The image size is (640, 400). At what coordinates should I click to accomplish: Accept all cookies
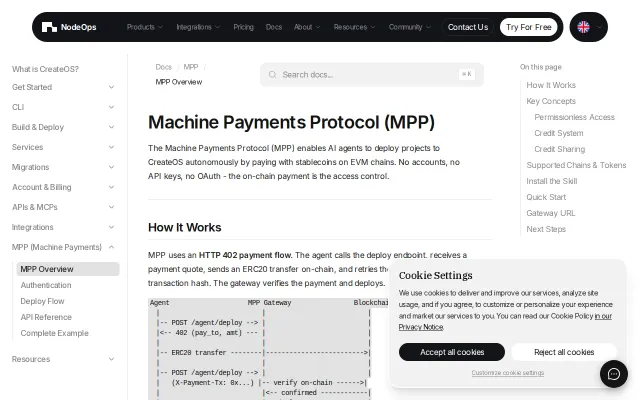(x=452, y=352)
